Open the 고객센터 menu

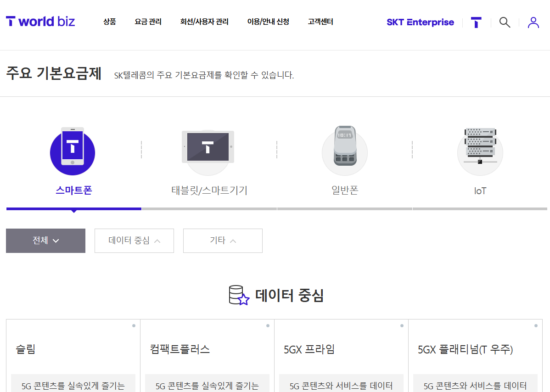[x=320, y=22]
